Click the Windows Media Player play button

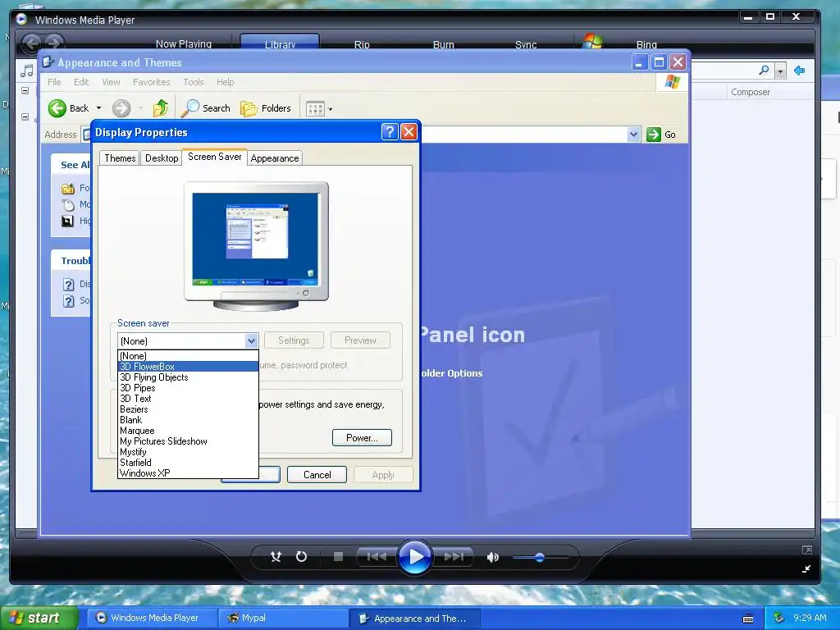(414, 557)
